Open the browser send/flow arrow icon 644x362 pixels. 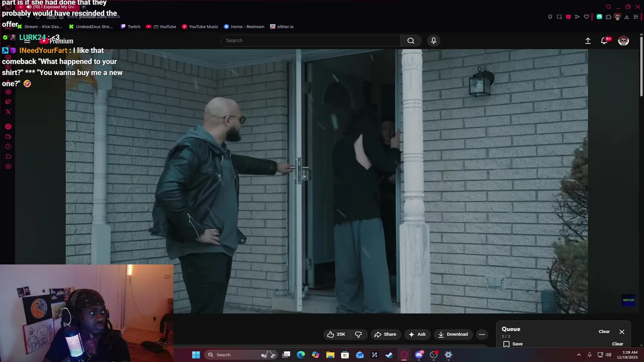coord(577,17)
